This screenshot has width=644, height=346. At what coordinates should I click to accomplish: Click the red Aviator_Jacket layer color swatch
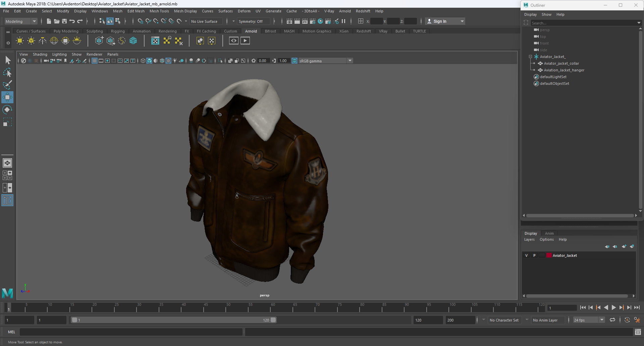549,255
